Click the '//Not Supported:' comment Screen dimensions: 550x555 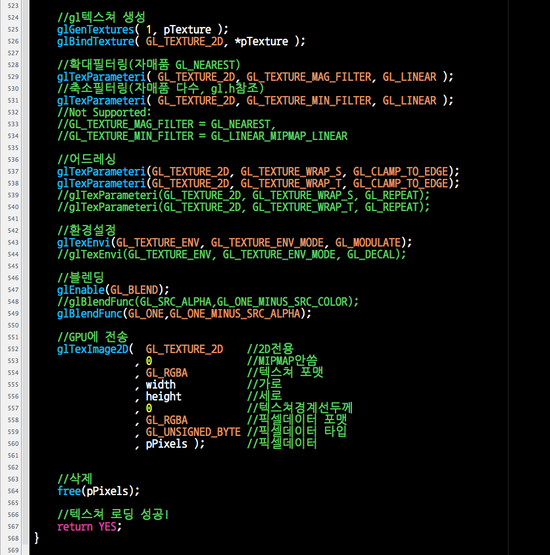pos(104,113)
